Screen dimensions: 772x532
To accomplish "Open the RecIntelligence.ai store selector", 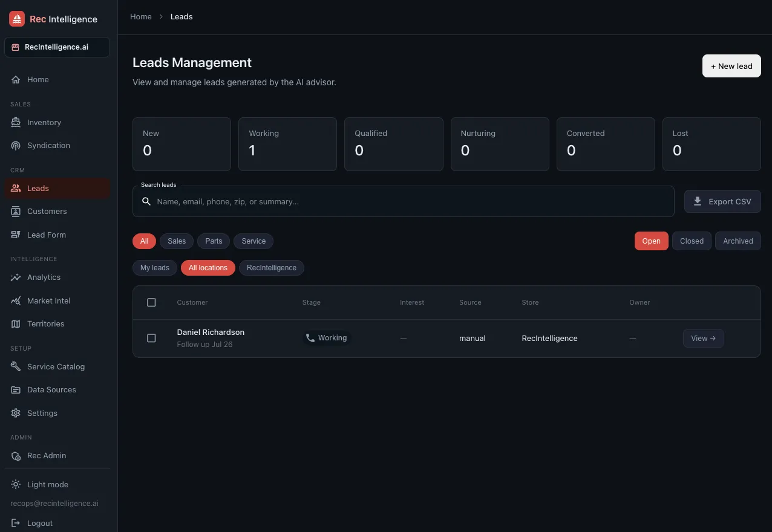I will click(57, 47).
